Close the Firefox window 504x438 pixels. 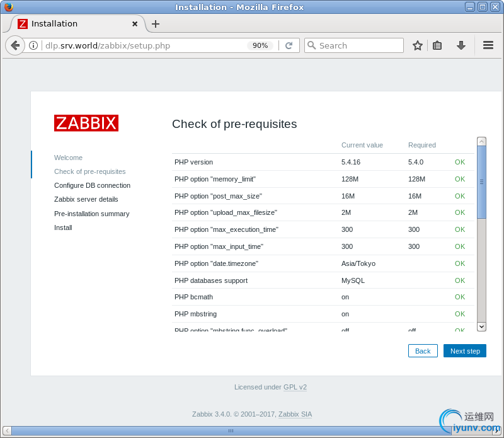tap(495, 7)
